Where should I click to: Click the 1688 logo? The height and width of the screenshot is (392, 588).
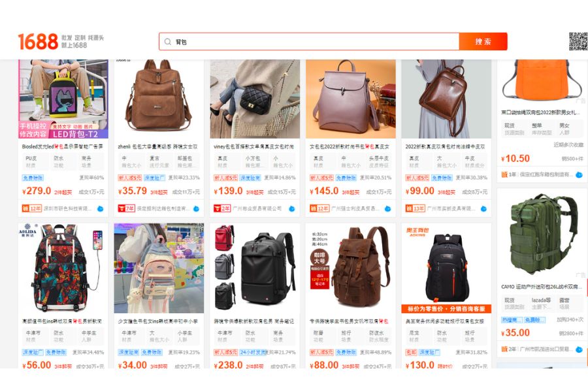tap(38, 41)
